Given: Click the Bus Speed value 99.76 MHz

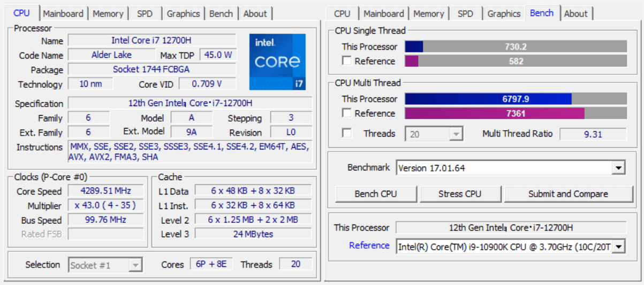Looking at the screenshot, I should click(x=105, y=220).
